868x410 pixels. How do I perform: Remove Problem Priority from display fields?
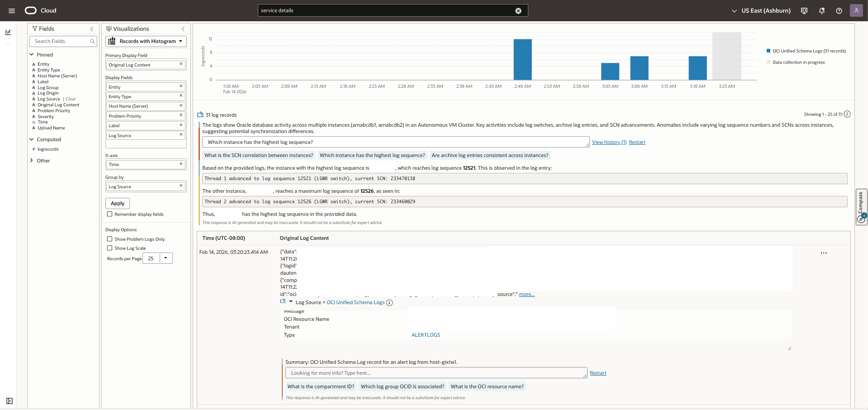[x=181, y=115]
